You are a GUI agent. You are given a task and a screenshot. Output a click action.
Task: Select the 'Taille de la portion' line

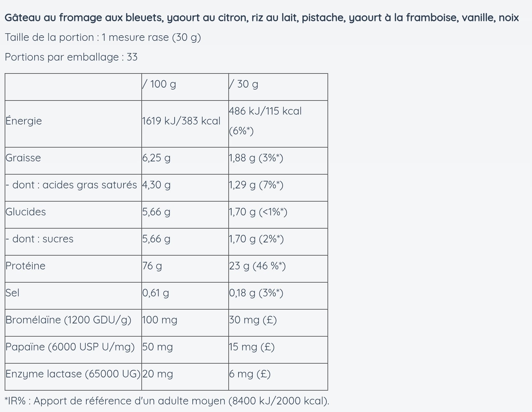pyautogui.click(x=103, y=37)
